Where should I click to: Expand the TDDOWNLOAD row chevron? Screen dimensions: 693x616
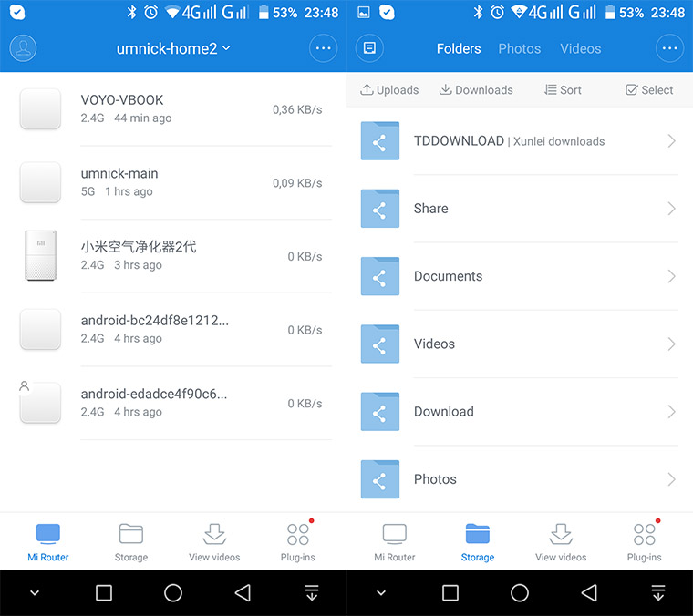pyautogui.click(x=671, y=141)
